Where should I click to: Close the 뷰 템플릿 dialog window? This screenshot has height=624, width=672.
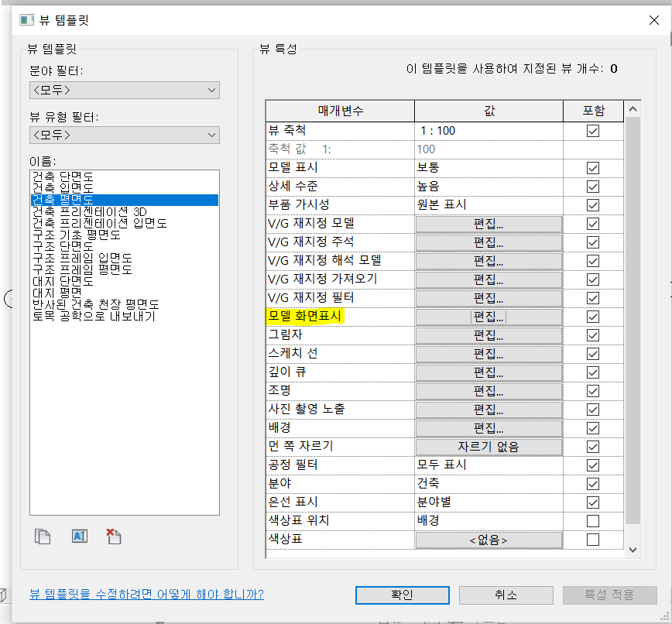click(x=653, y=19)
